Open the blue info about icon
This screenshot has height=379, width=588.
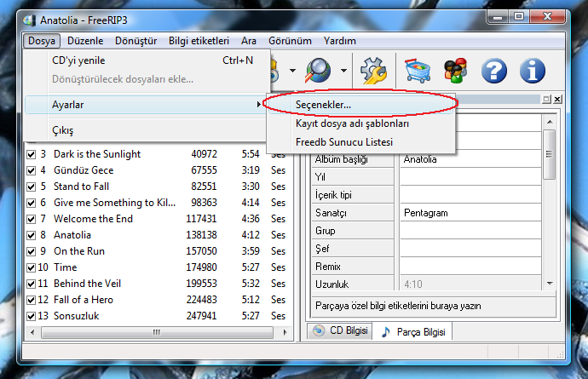point(533,71)
